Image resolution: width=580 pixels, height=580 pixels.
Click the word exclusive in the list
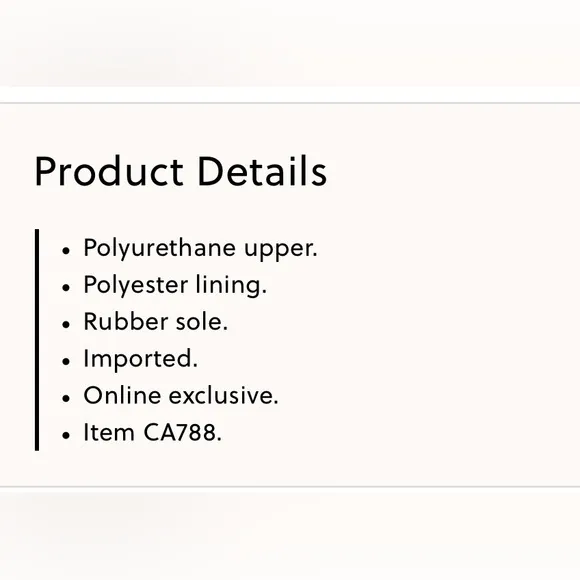[223, 395]
